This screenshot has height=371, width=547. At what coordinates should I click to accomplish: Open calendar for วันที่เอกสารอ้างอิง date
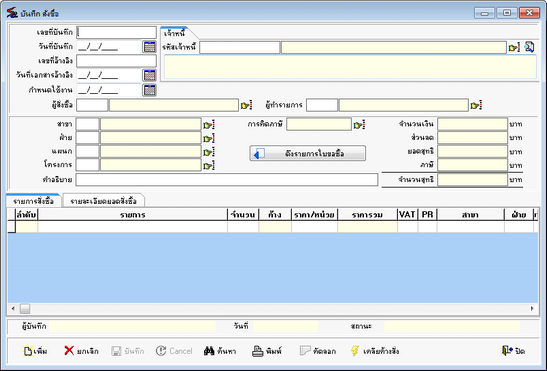(x=150, y=75)
